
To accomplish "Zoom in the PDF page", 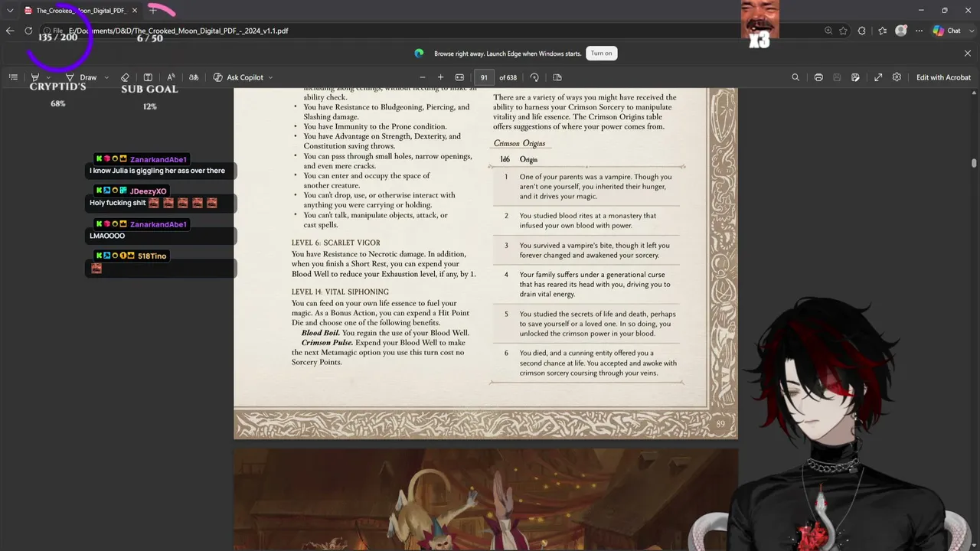I will (440, 77).
